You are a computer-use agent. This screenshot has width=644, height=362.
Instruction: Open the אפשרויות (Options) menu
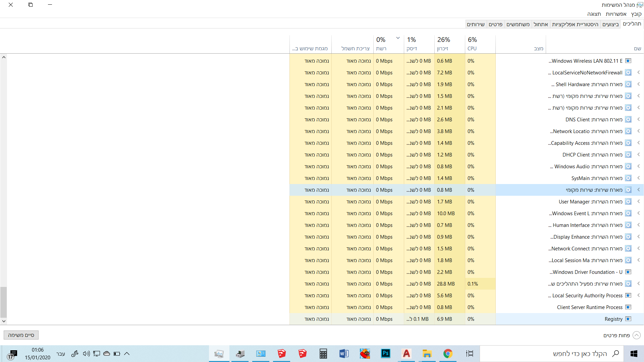coord(616,14)
